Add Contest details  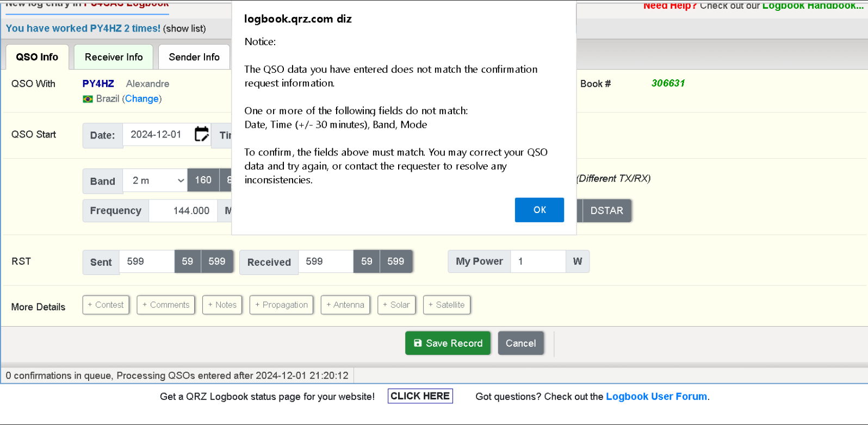106,305
